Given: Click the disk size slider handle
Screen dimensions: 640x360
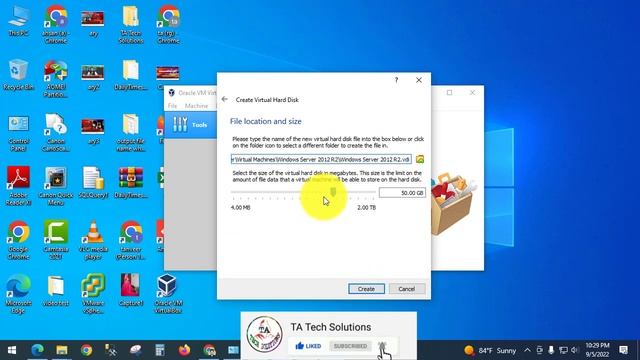Looking at the screenshot, I should pos(333,192).
